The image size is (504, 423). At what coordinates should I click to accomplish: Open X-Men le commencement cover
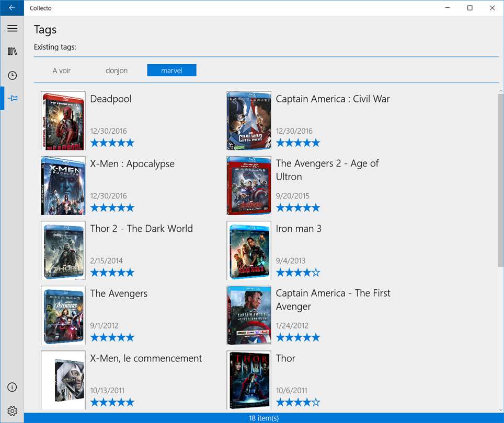coord(63,380)
